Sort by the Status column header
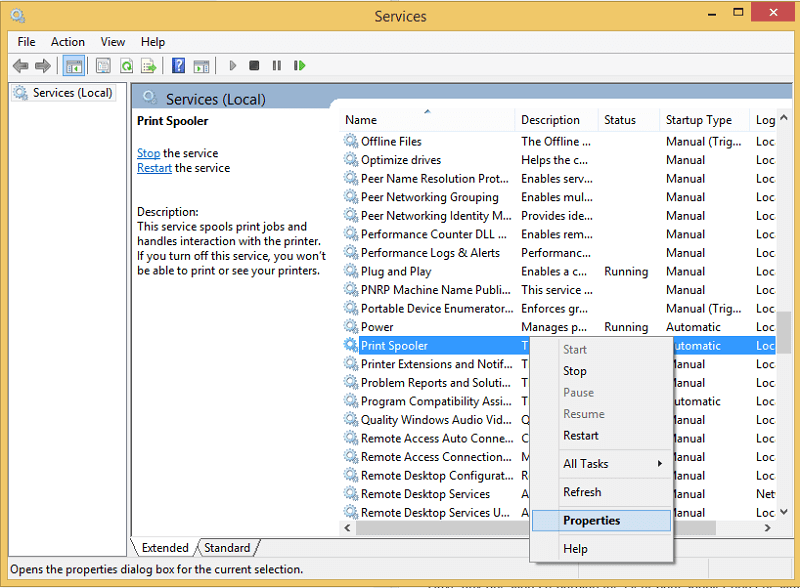Viewport: 800px width, 588px height. pyautogui.click(x=629, y=120)
